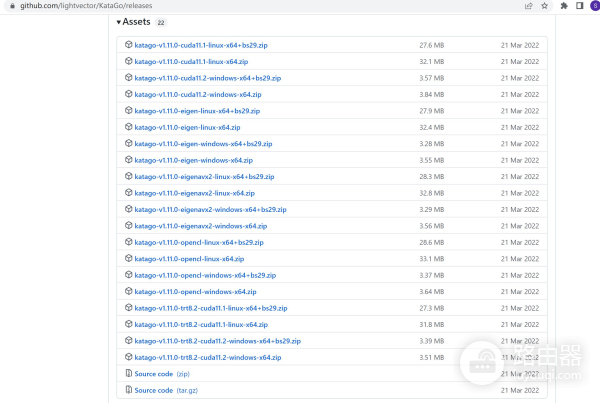Click package icon beside katago-v1.11.0-cuda11.1-linux-x64+bs29.zip
This screenshot has height=403, width=600.
128,45
